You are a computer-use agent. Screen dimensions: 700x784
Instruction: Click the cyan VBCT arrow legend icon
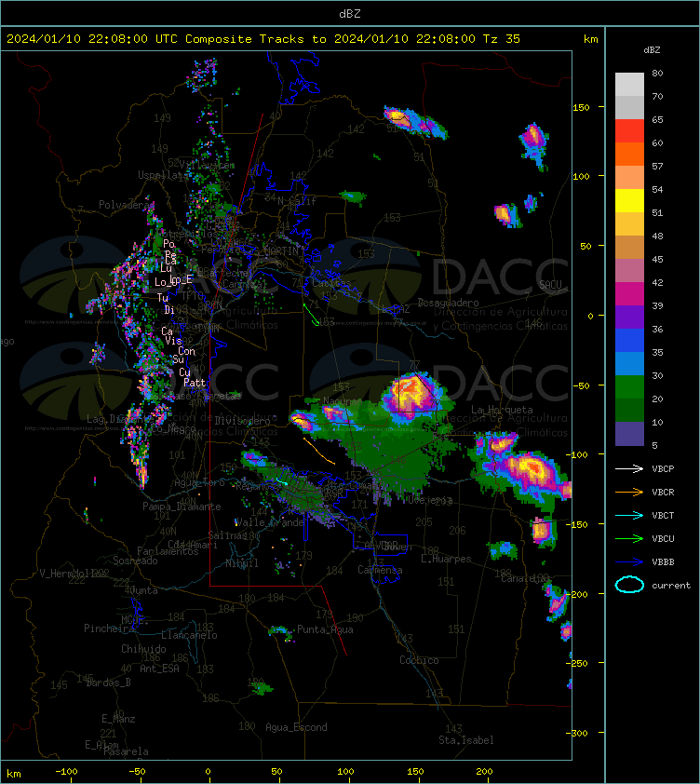(x=629, y=515)
